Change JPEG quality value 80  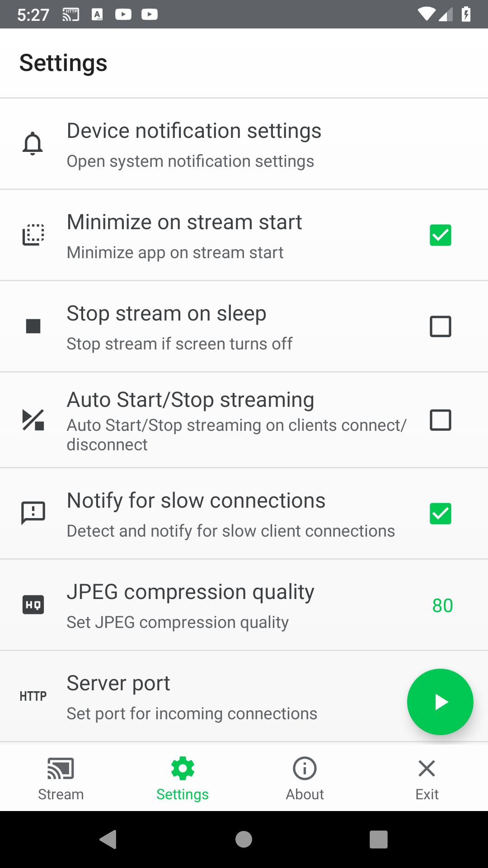[442, 605]
